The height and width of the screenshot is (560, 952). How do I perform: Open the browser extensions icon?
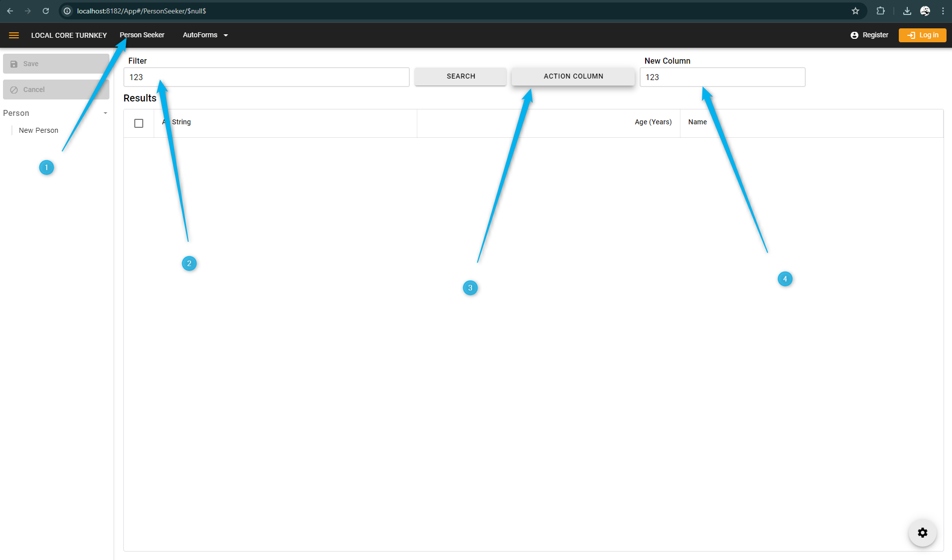pos(880,11)
